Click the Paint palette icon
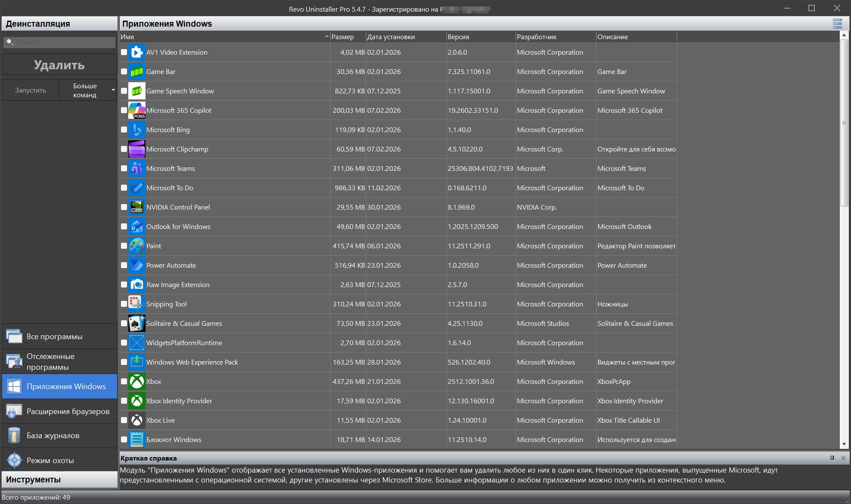 137,246
